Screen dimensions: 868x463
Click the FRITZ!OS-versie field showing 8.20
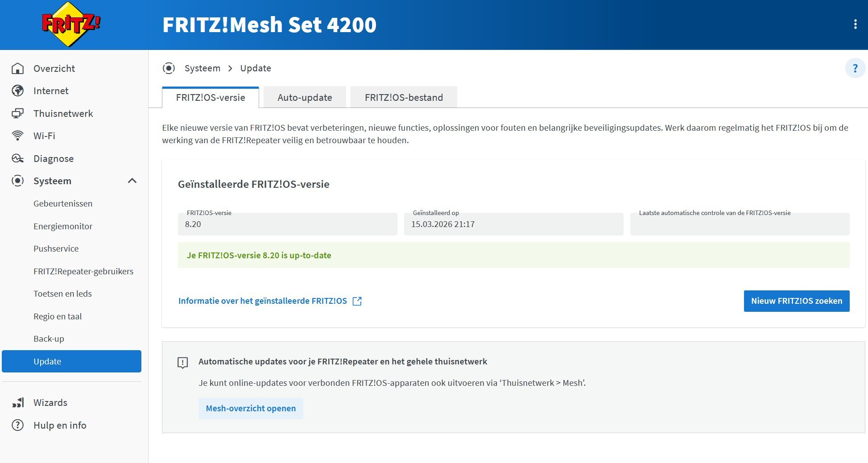click(287, 224)
